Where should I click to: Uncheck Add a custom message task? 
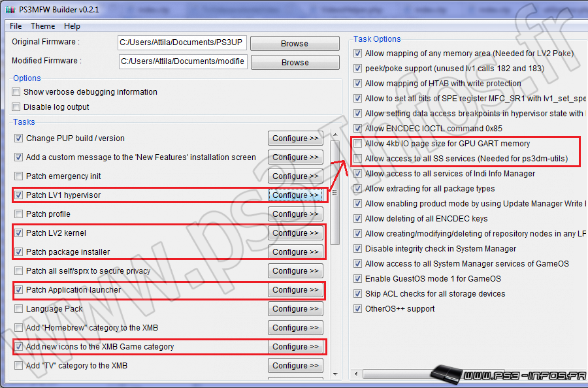click(x=18, y=157)
